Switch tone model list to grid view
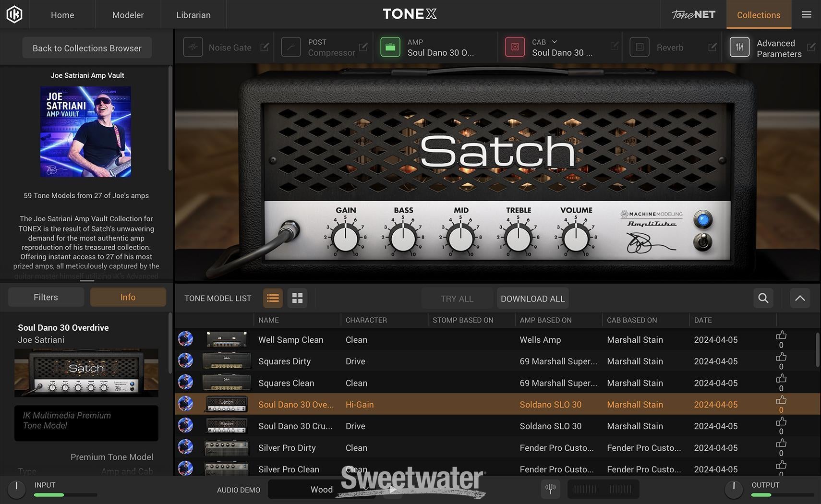Image resolution: width=821 pixels, height=504 pixels. point(298,298)
